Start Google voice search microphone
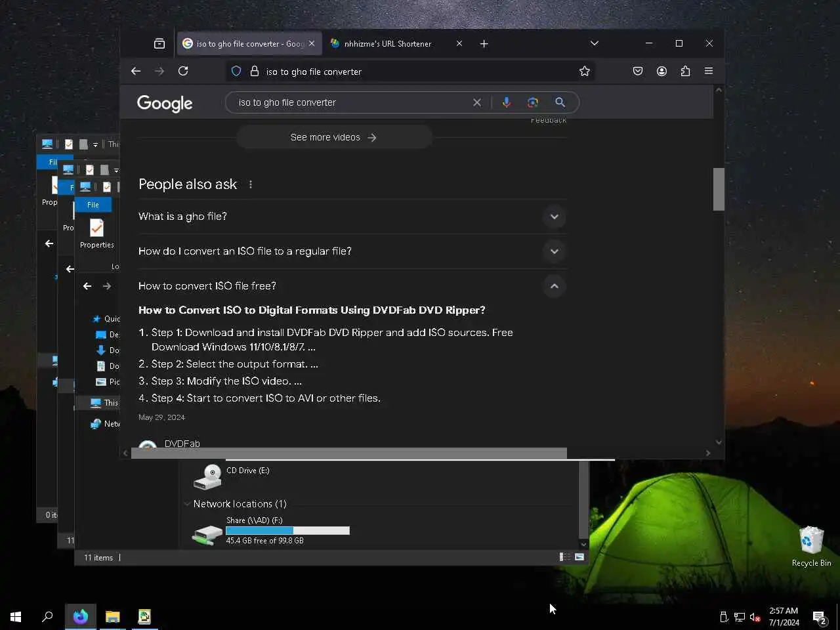 click(506, 102)
